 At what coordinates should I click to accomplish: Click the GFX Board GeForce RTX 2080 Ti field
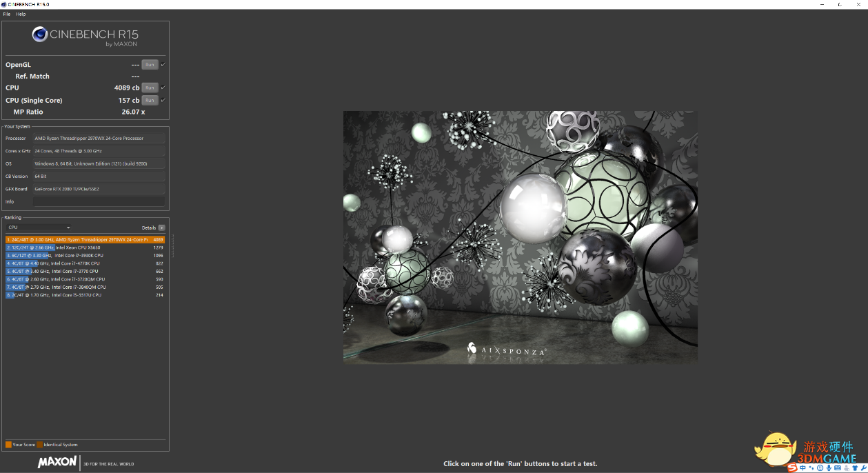coord(99,189)
